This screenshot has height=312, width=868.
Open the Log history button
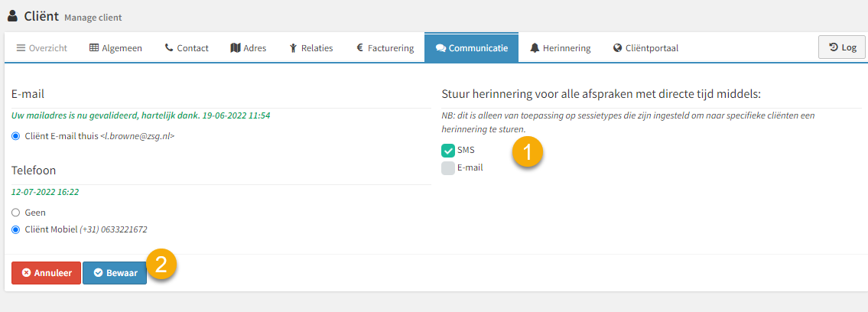pos(841,47)
